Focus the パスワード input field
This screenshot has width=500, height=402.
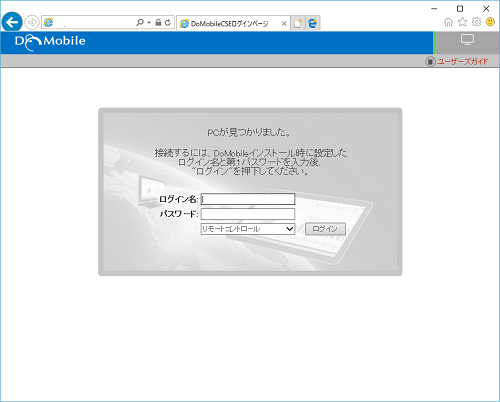(x=248, y=214)
